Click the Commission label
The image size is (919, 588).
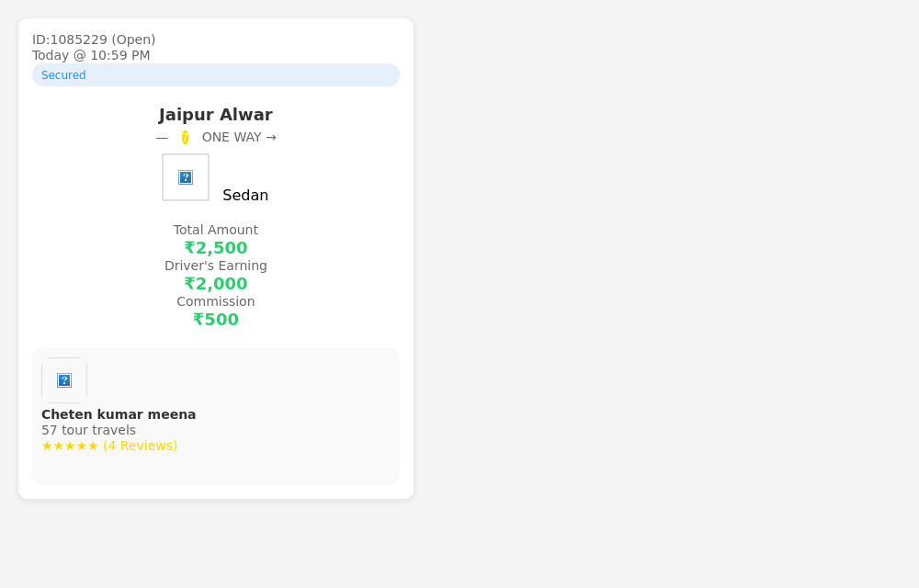(x=216, y=301)
